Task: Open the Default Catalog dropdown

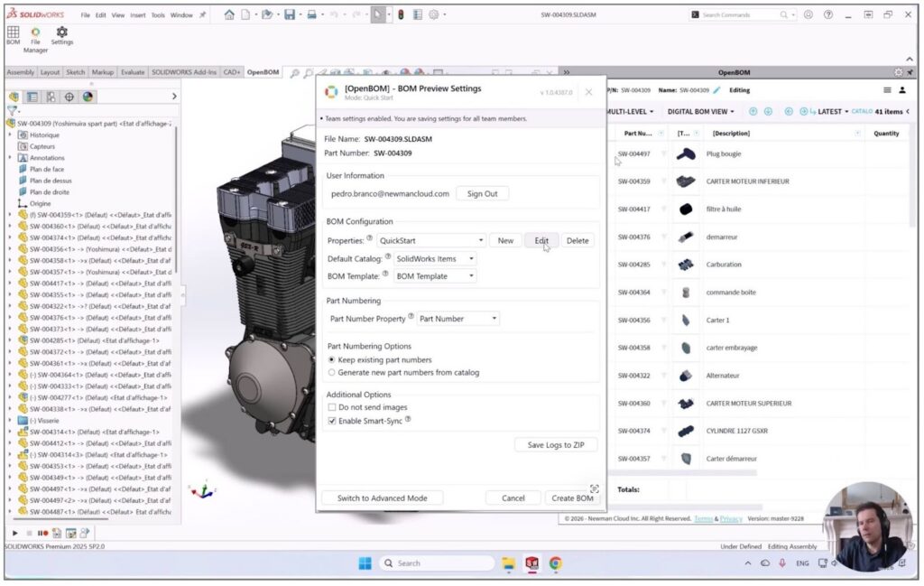Action: pyautogui.click(x=435, y=258)
